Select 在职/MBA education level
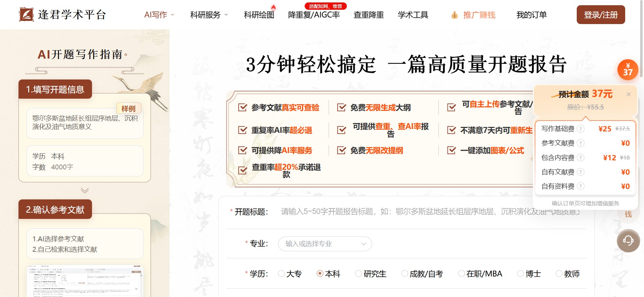 click(480, 274)
